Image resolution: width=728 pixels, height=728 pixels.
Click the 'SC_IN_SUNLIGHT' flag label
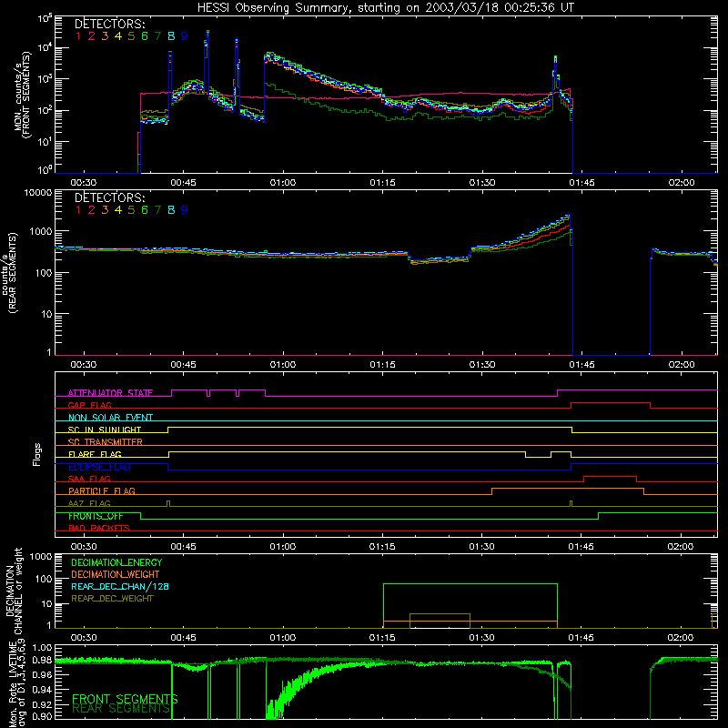105,430
